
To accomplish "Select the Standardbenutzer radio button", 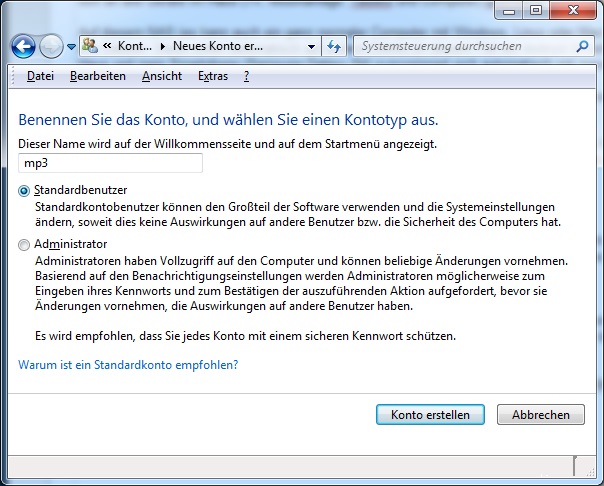I will click(x=24, y=191).
